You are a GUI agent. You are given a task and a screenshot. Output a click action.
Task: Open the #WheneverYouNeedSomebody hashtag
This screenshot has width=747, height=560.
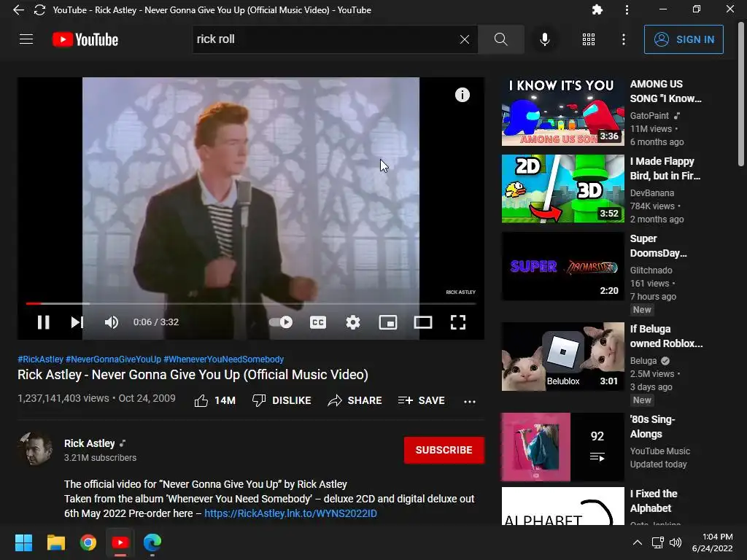223,359
